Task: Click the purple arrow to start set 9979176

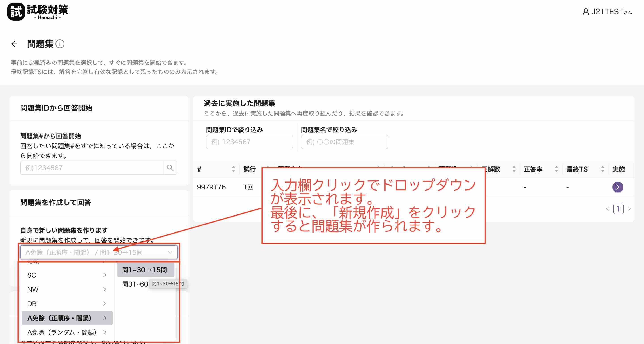Action: point(617,187)
